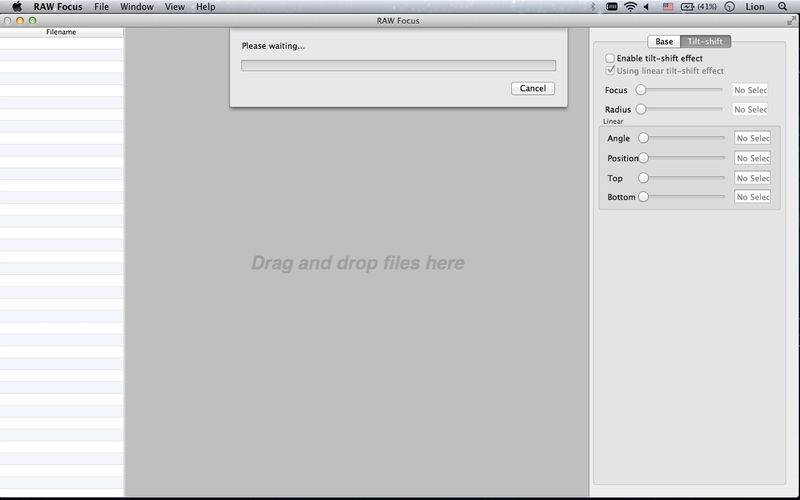The height and width of the screenshot is (500, 800).
Task: Click the Focus slider handle
Action: (x=641, y=90)
